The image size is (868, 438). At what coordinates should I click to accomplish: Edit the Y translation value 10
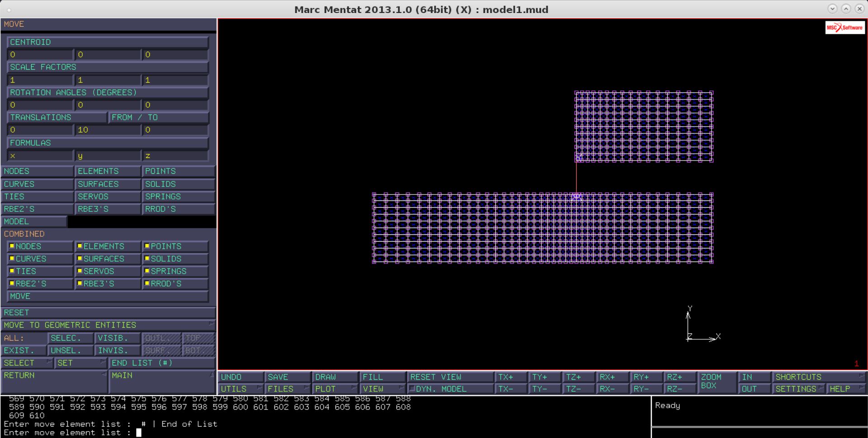click(108, 130)
